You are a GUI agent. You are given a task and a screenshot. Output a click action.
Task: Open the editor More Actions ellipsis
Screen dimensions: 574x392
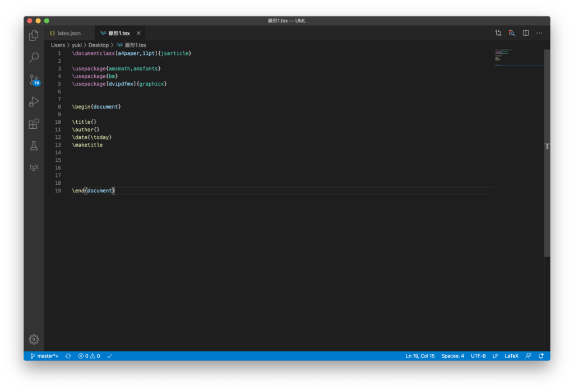pyautogui.click(x=539, y=33)
